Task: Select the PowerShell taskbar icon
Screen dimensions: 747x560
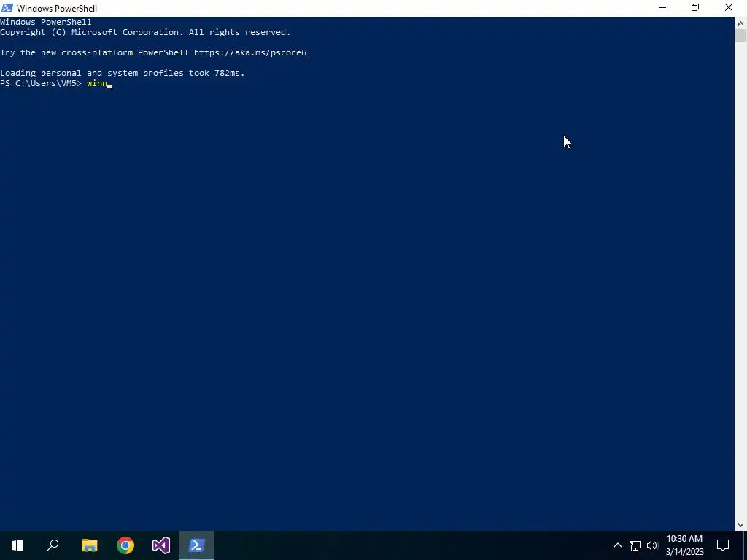Action: [197, 545]
